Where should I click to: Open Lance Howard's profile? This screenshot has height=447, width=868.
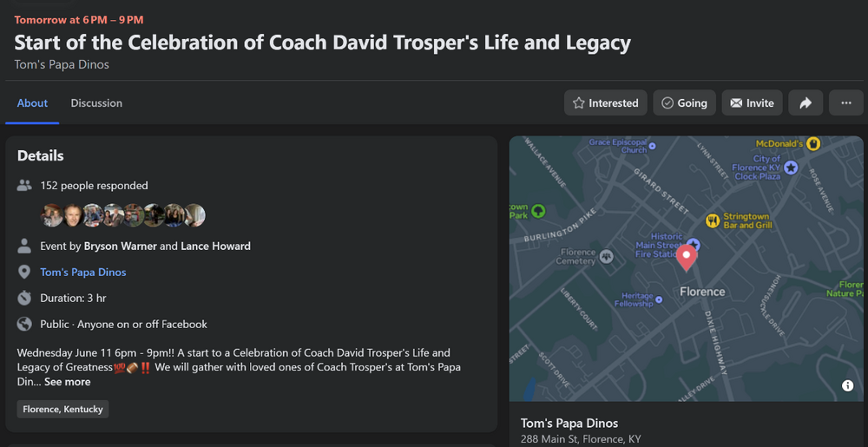point(215,247)
